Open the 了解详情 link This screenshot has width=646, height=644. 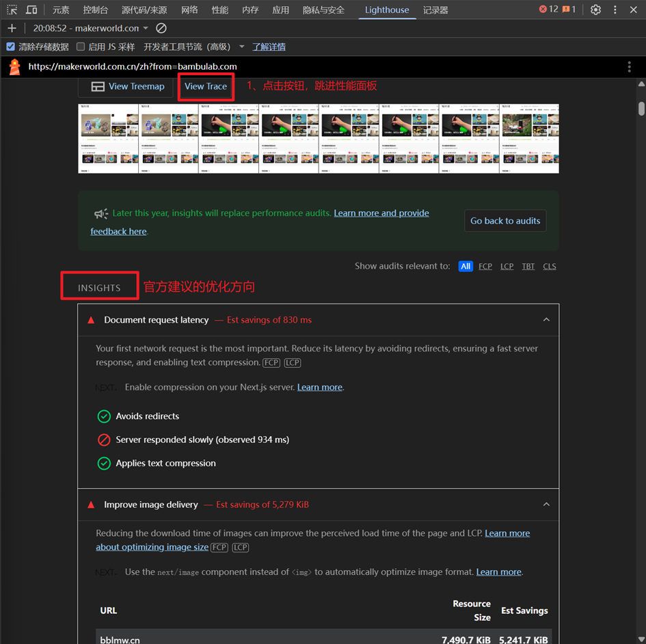(269, 46)
